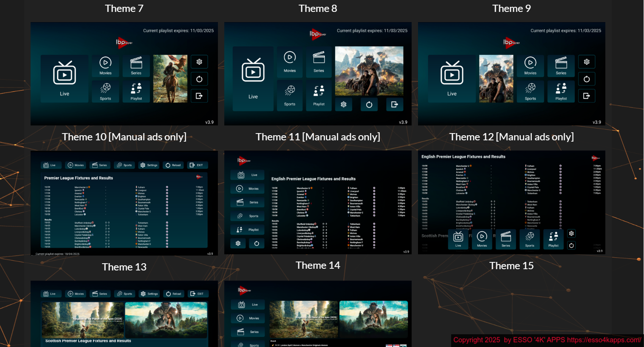
Task: Click the 'Theme 10 [Manual ads only]' heading
Action: pyautogui.click(x=124, y=137)
